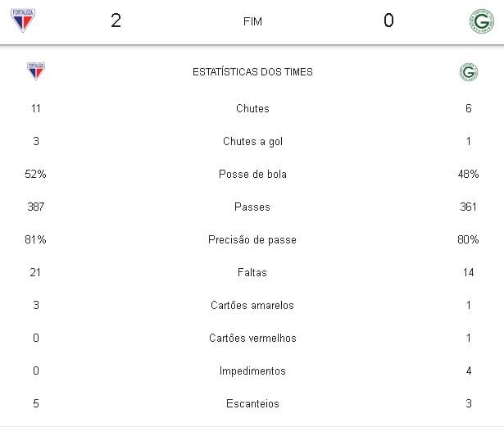Click the Goiás crest in score header
504x432 pixels.
click(x=481, y=20)
